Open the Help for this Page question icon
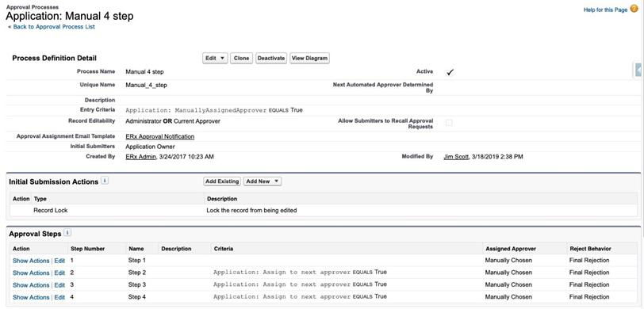The height and width of the screenshot is (309, 644). tap(634, 9)
